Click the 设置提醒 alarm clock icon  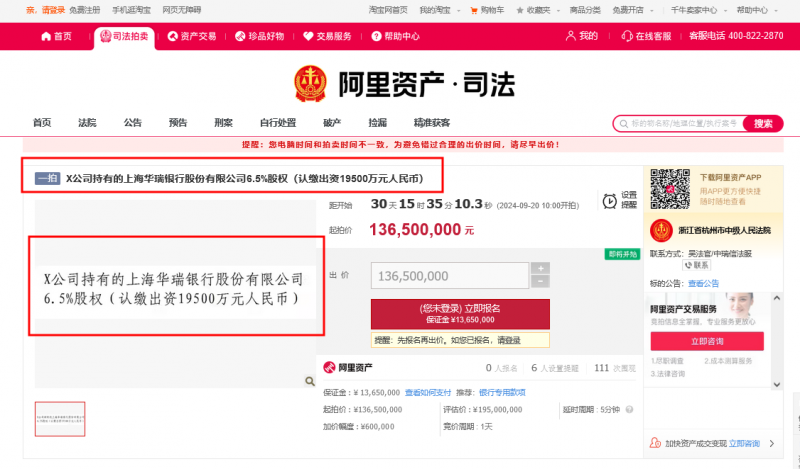coord(609,201)
